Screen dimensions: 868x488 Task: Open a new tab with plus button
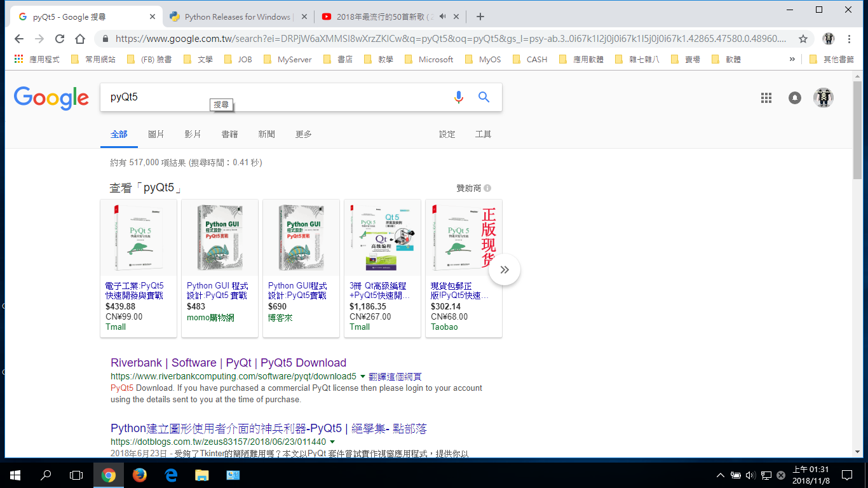pyautogui.click(x=480, y=17)
